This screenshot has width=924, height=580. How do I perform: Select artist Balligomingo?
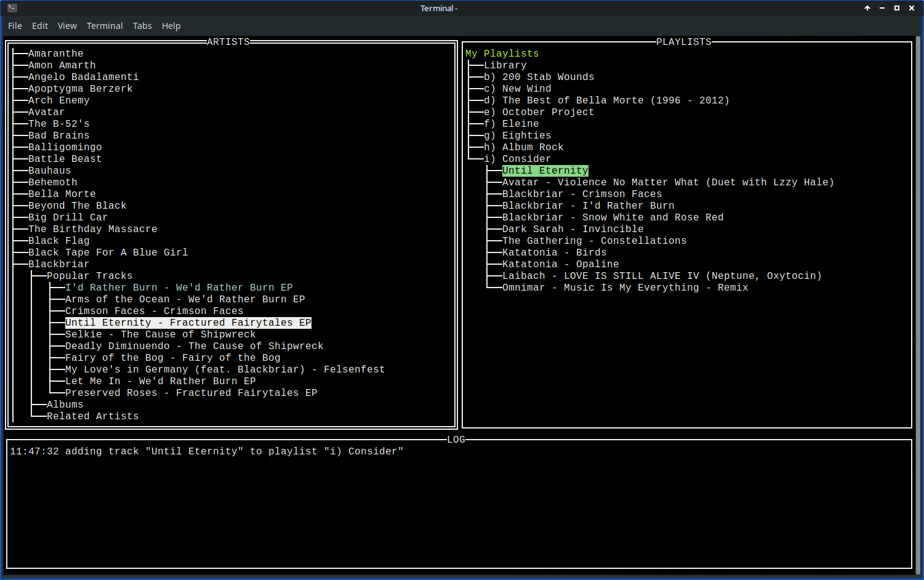pyautogui.click(x=65, y=147)
